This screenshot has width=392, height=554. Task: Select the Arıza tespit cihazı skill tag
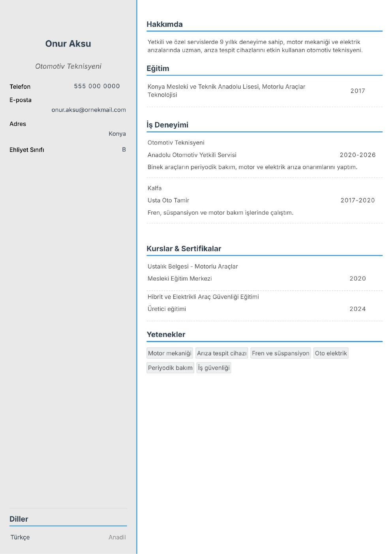click(222, 353)
